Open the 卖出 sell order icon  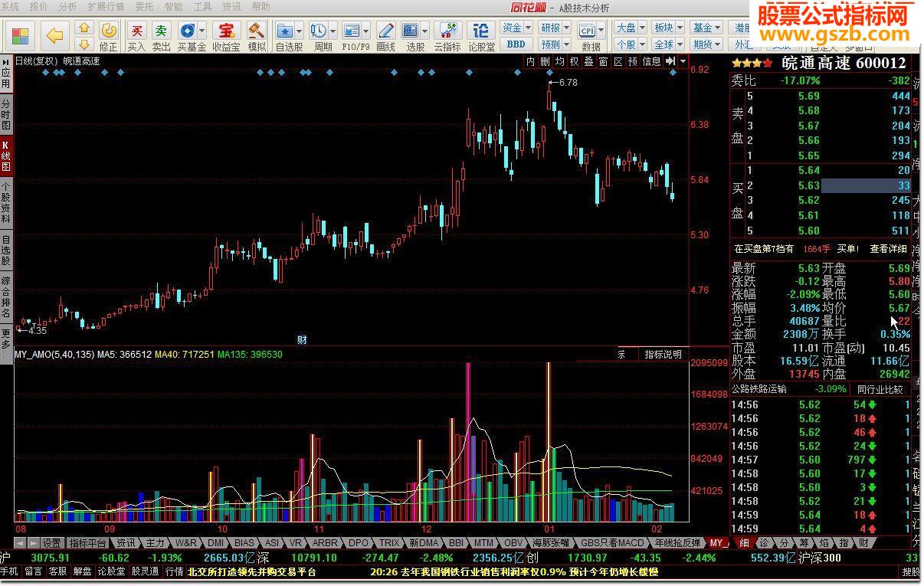point(161,35)
